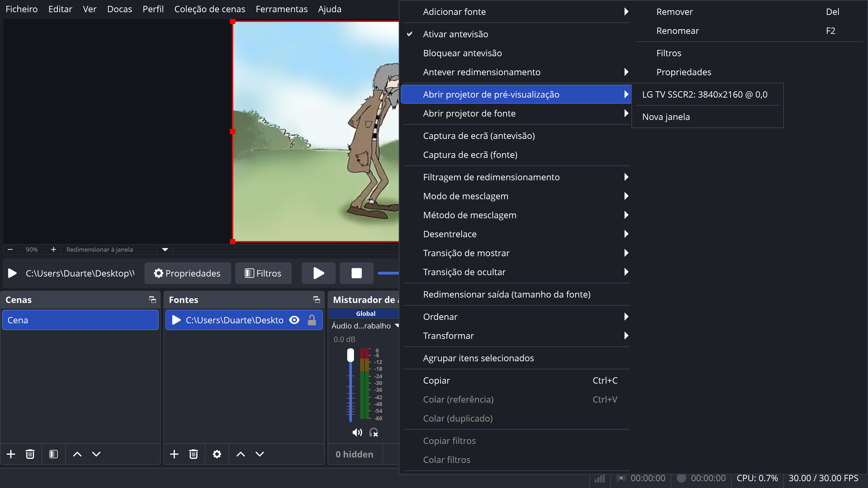Undock the Fontes panel with float icon

pos(316,299)
